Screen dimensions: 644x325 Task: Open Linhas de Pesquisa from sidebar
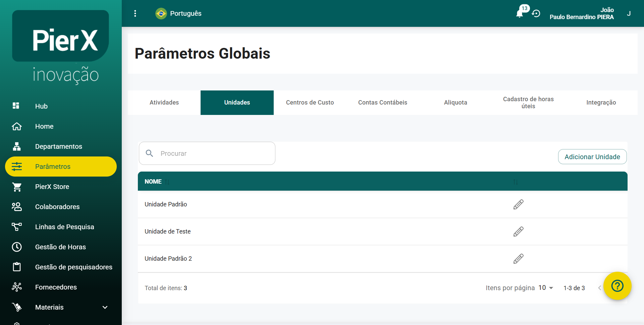pyautogui.click(x=64, y=227)
